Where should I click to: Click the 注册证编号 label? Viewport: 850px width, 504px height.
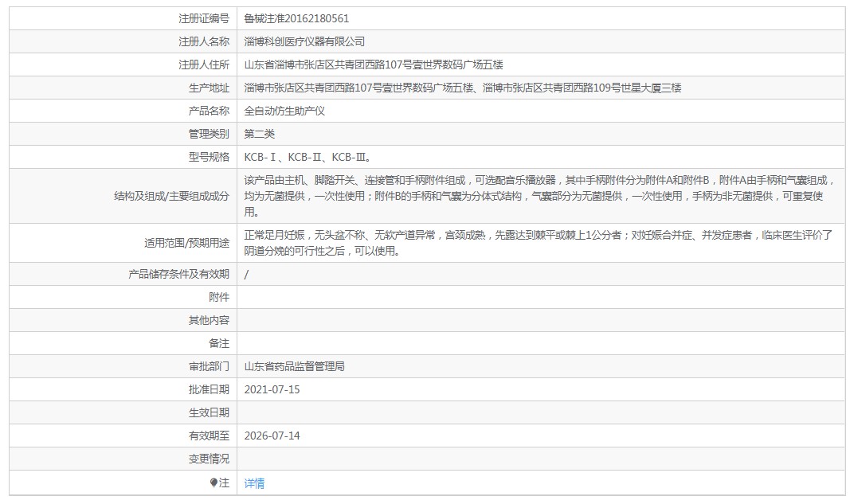(x=204, y=18)
